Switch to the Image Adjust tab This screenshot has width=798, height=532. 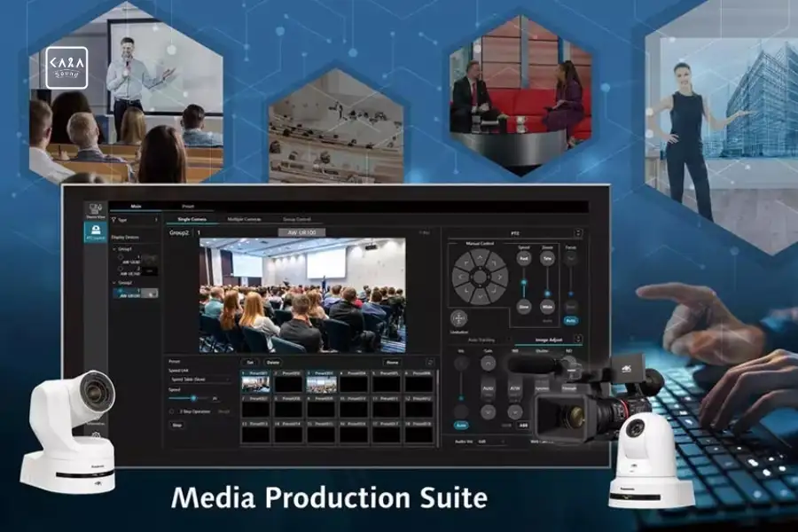click(x=551, y=339)
